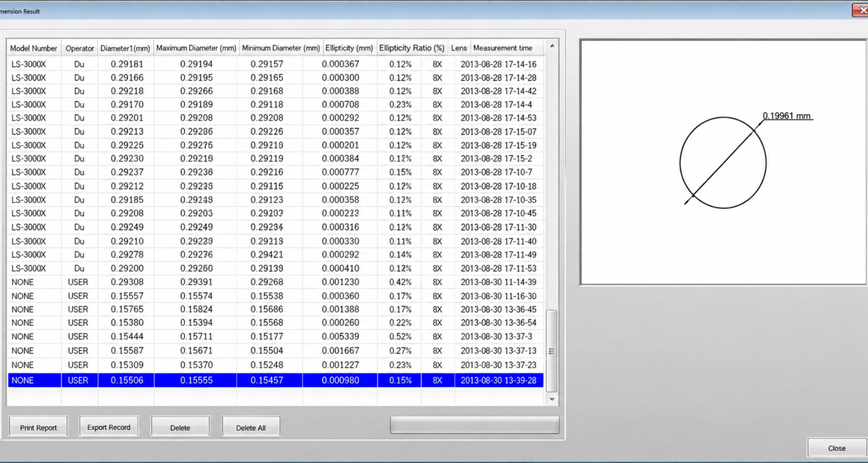
Task: Select row with time 2013-08-28 17-11-40
Action: (x=276, y=241)
